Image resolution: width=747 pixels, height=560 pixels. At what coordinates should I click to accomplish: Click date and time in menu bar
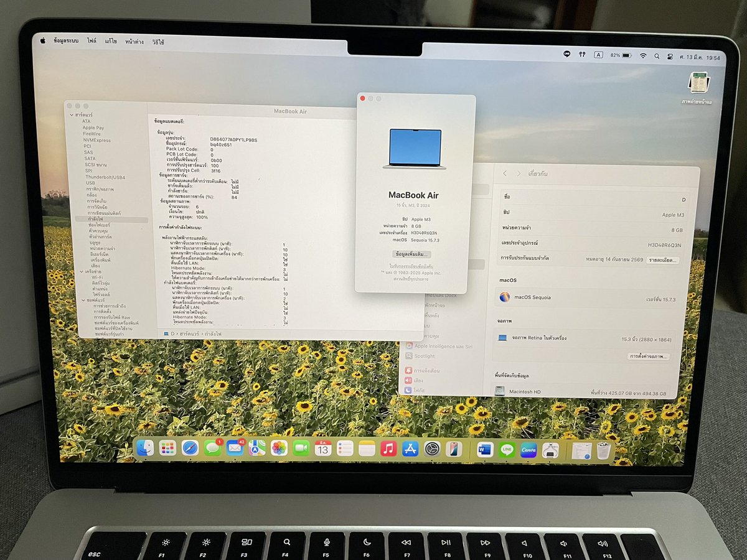700,57
